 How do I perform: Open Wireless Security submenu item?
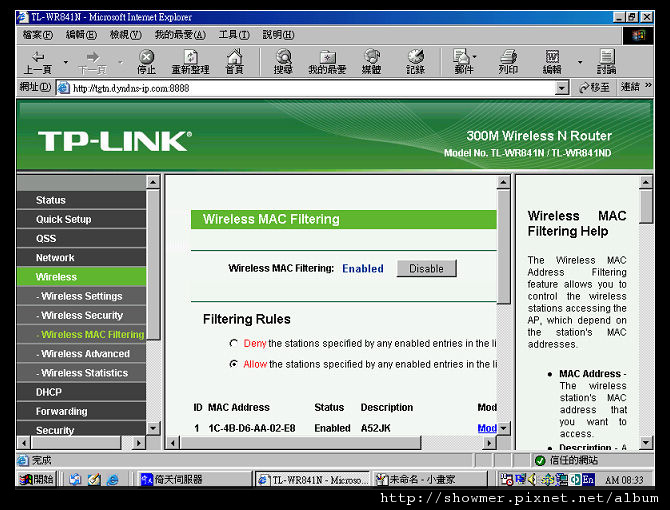pyautogui.click(x=82, y=315)
